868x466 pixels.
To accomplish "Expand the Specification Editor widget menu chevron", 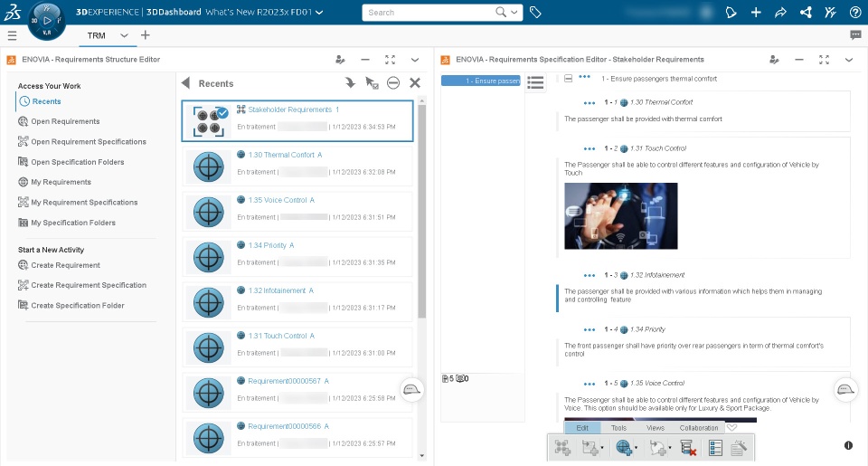I will (849, 60).
